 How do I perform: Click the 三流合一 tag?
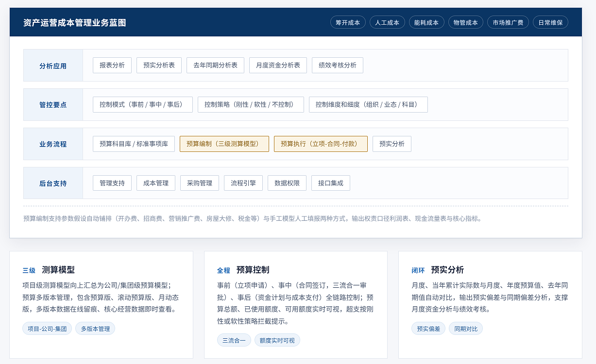click(234, 340)
